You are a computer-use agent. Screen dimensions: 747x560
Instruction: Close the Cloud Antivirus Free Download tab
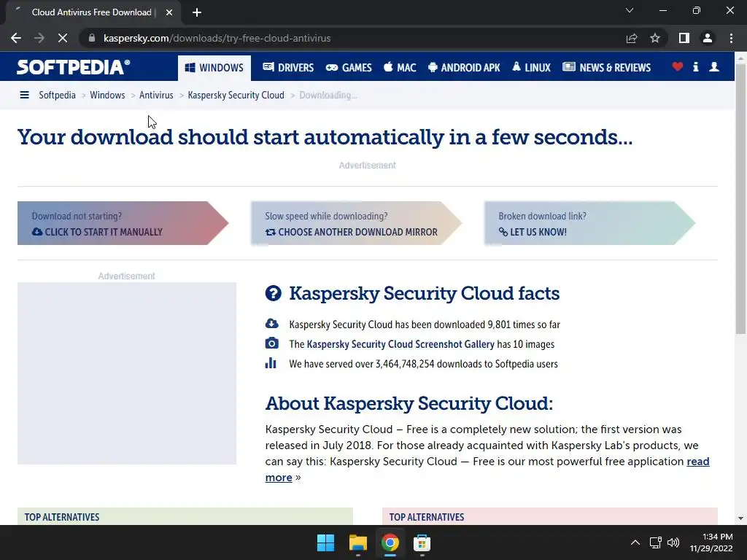[x=169, y=12]
